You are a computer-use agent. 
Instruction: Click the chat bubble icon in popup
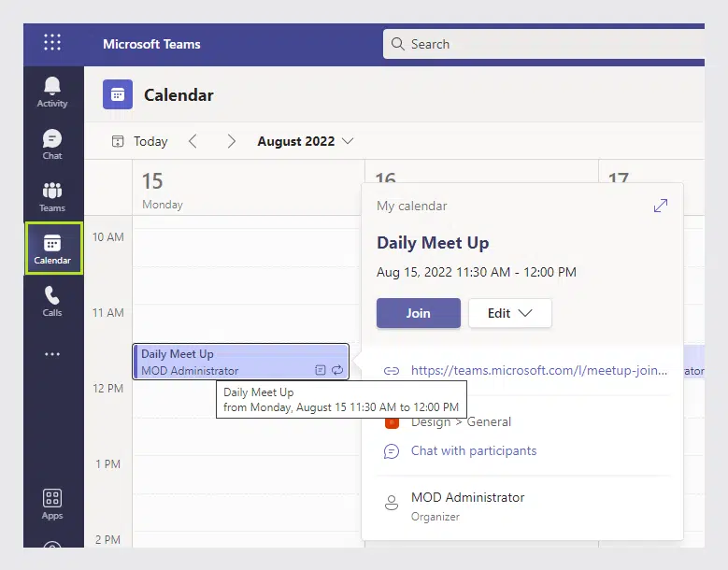392,451
